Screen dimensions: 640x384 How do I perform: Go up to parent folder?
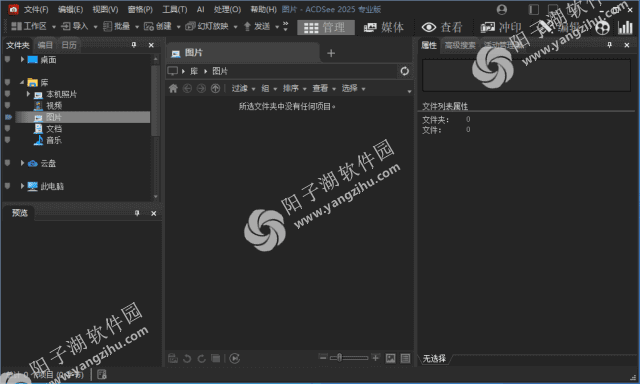(x=216, y=88)
